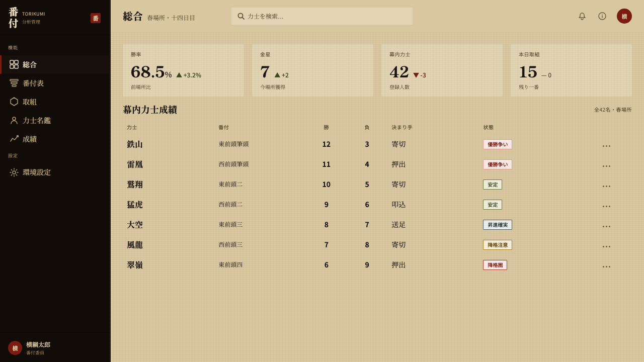The width and height of the screenshot is (644, 362).
Task: Sort by 力士 column header
Action: tap(132, 128)
